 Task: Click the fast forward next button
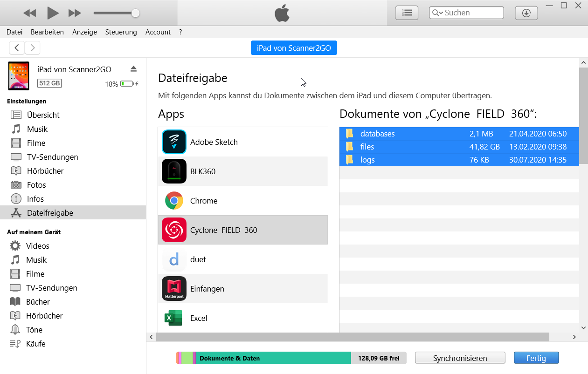point(75,13)
